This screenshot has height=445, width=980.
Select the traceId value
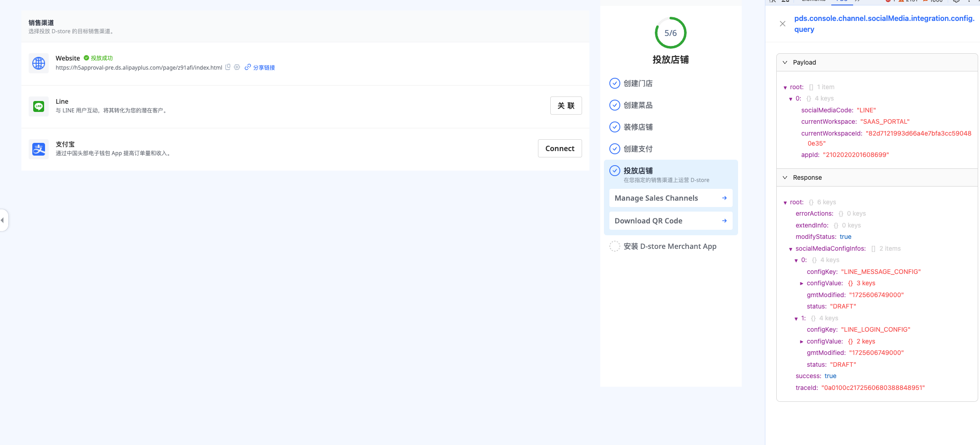click(x=873, y=388)
